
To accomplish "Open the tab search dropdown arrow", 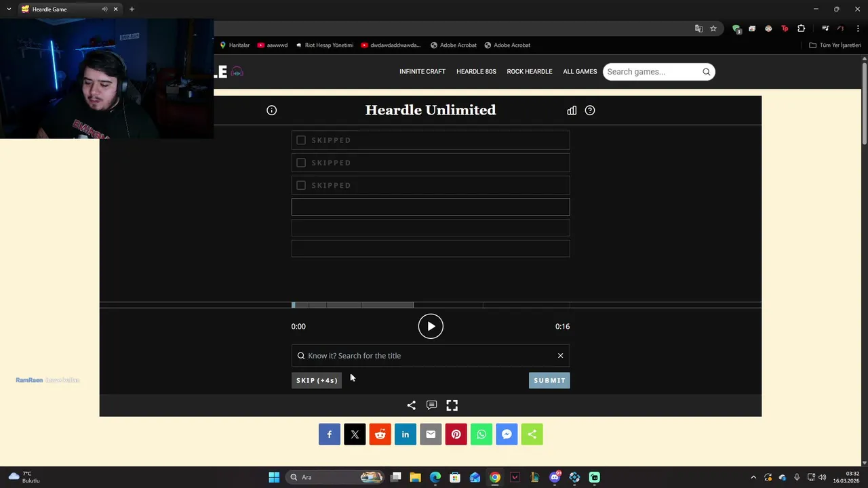I will pyautogui.click(x=8, y=9).
